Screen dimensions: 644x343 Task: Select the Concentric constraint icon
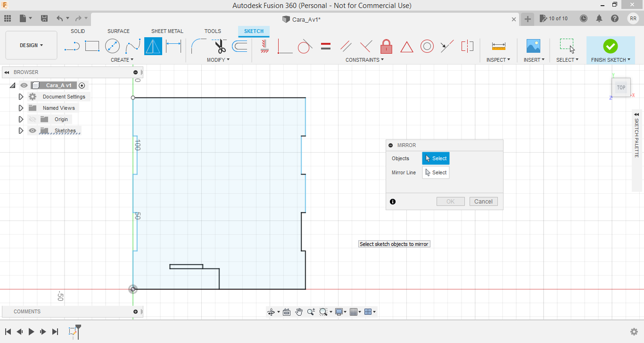point(427,46)
